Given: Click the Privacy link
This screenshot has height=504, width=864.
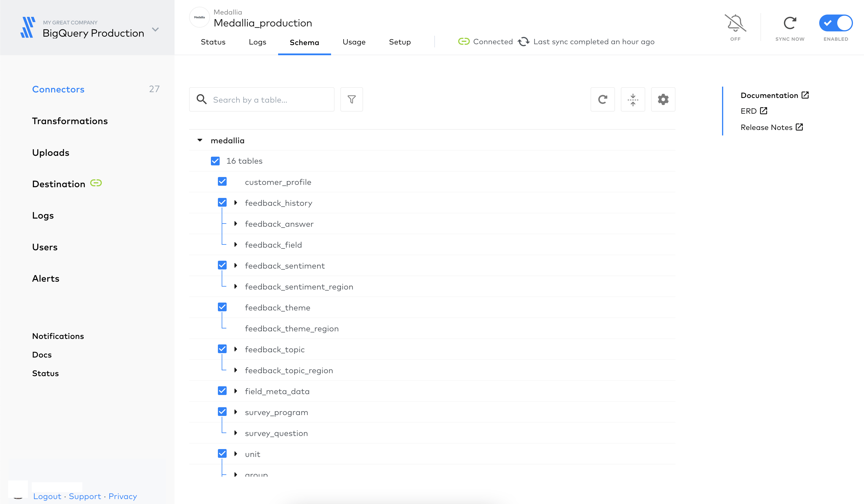Looking at the screenshot, I should 123,496.
